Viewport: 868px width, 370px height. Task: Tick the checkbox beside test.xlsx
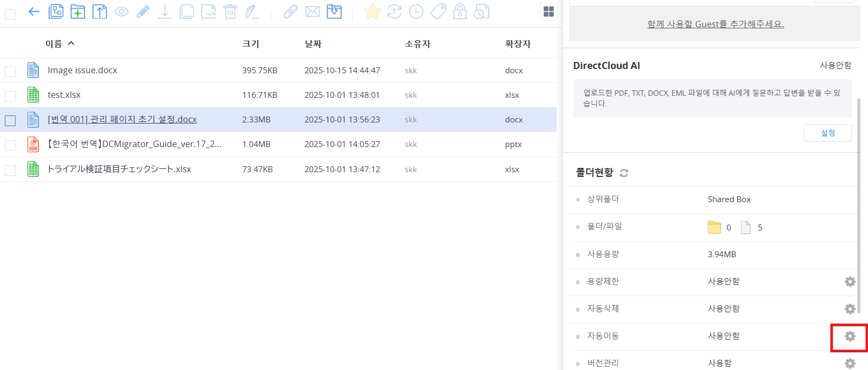tap(10, 96)
